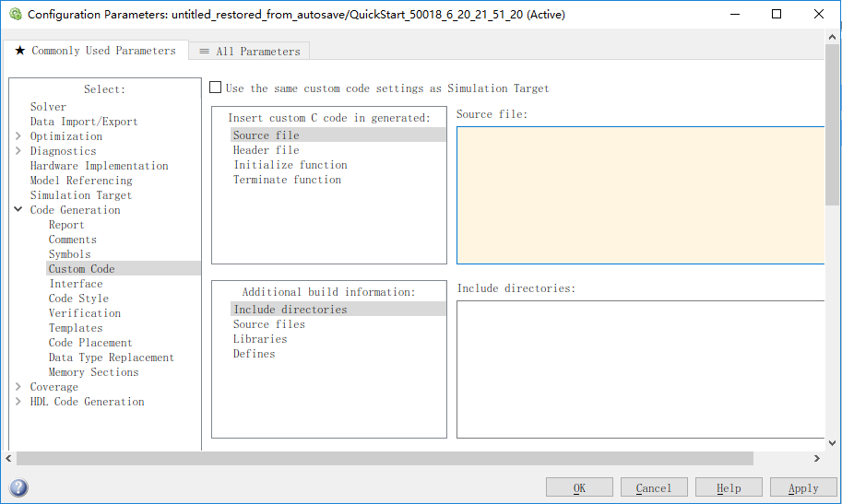This screenshot has width=842, height=504.
Task: Select 'Initialize function' list entry
Action: (x=291, y=165)
